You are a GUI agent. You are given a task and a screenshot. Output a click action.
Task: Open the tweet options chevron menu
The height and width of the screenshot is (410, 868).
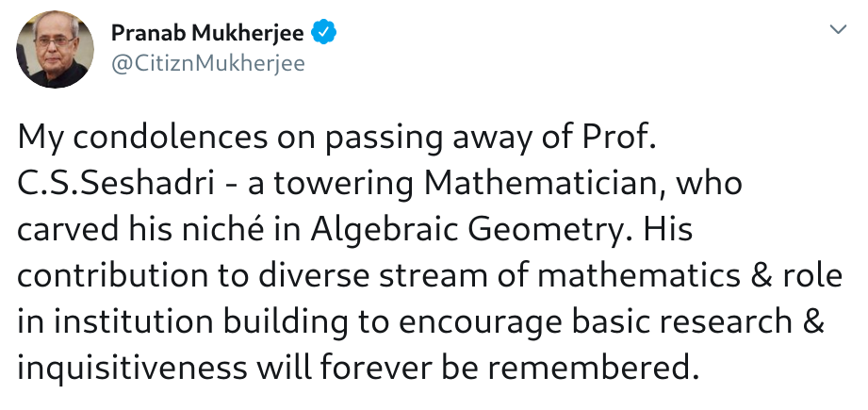(838, 29)
